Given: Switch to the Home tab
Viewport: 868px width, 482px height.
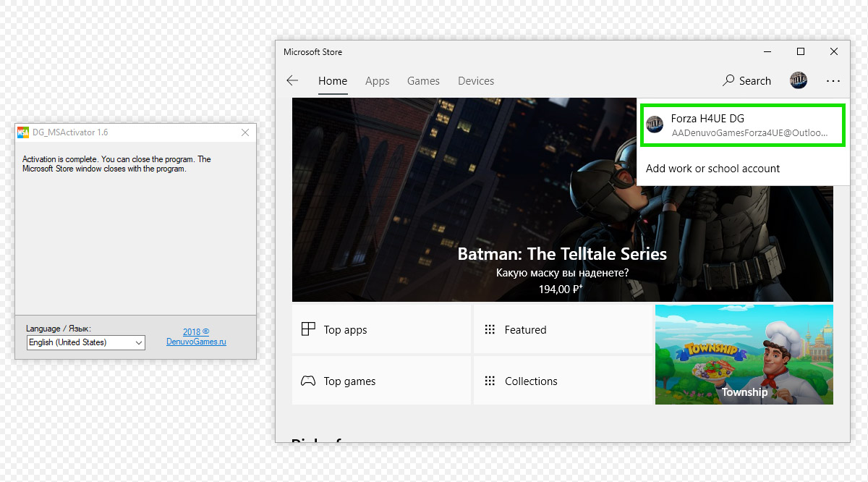Looking at the screenshot, I should click(x=333, y=81).
